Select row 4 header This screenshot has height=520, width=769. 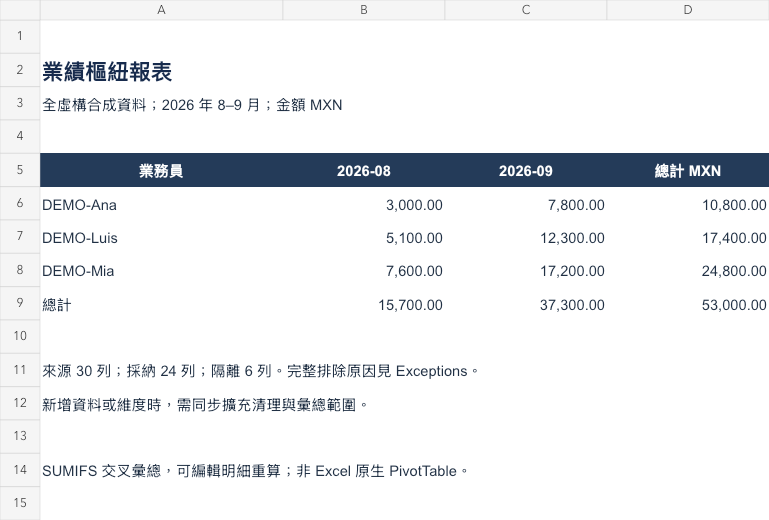click(20, 136)
